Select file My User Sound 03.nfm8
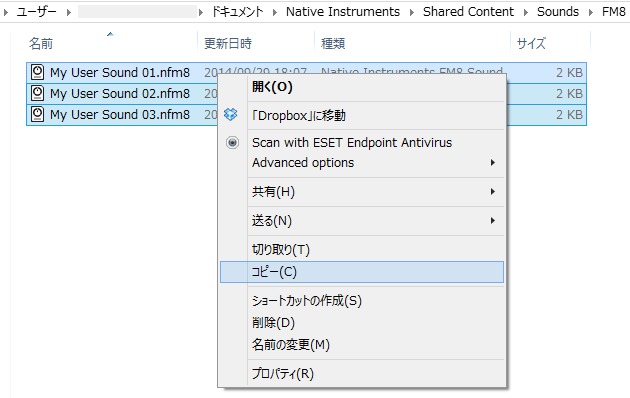The image size is (630, 398). [x=120, y=114]
